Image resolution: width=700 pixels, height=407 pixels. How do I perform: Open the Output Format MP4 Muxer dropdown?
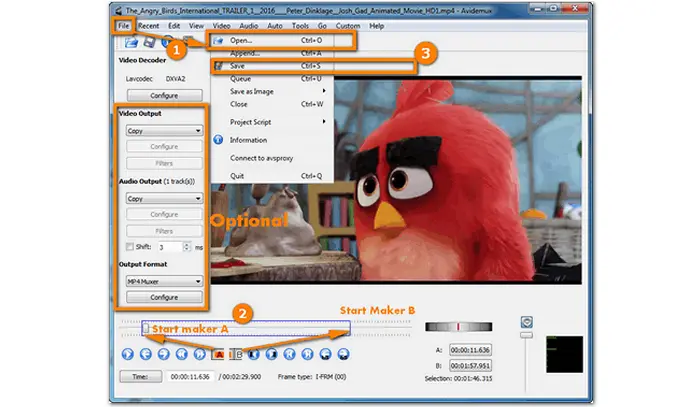tap(161, 281)
